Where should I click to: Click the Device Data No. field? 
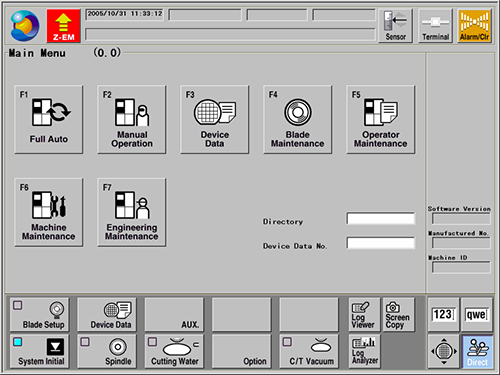(x=381, y=243)
